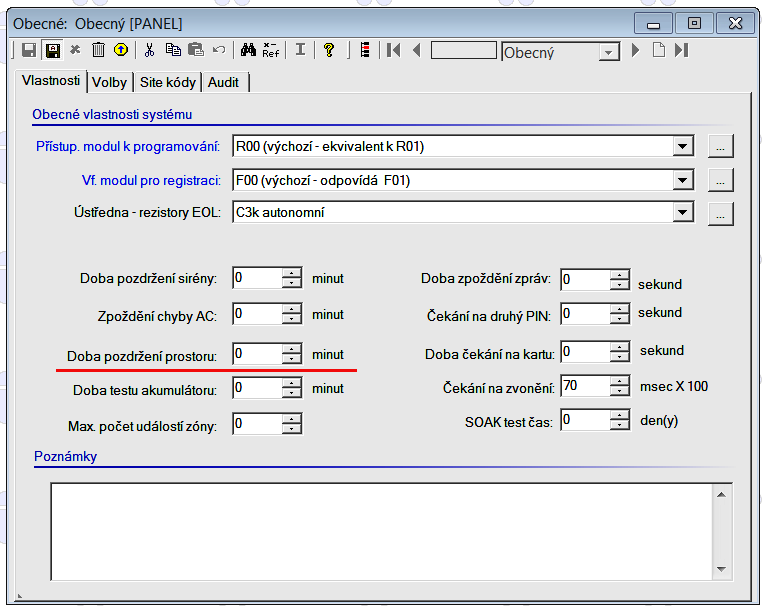The width and height of the screenshot is (765, 609).
Task: Click the Čekání na zvonění value field
Action: click(x=584, y=386)
